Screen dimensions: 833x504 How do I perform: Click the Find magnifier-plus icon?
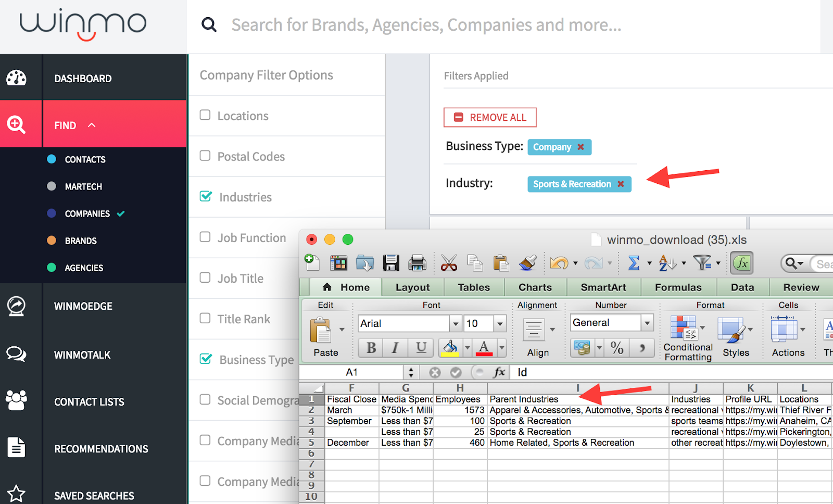pyautogui.click(x=16, y=125)
